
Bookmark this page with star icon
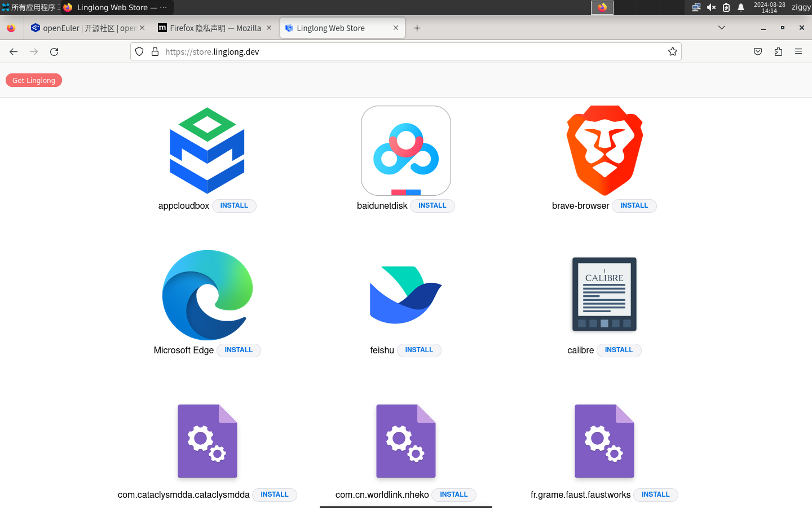point(673,51)
